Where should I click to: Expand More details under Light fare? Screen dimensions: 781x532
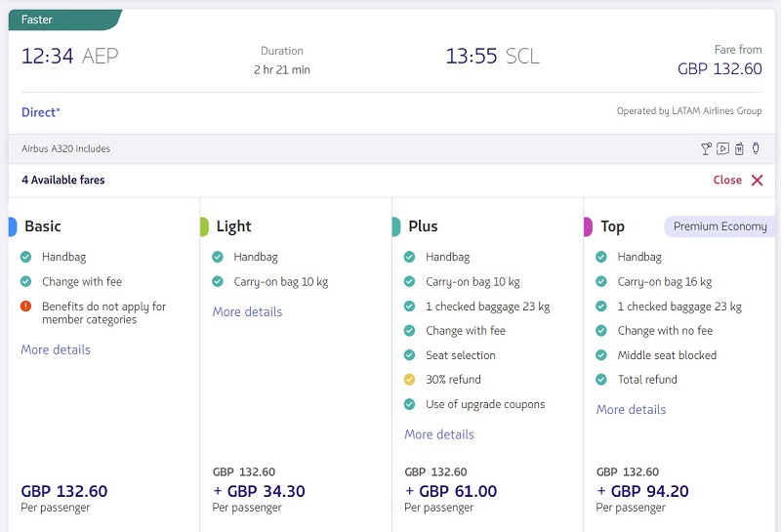tap(248, 311)
